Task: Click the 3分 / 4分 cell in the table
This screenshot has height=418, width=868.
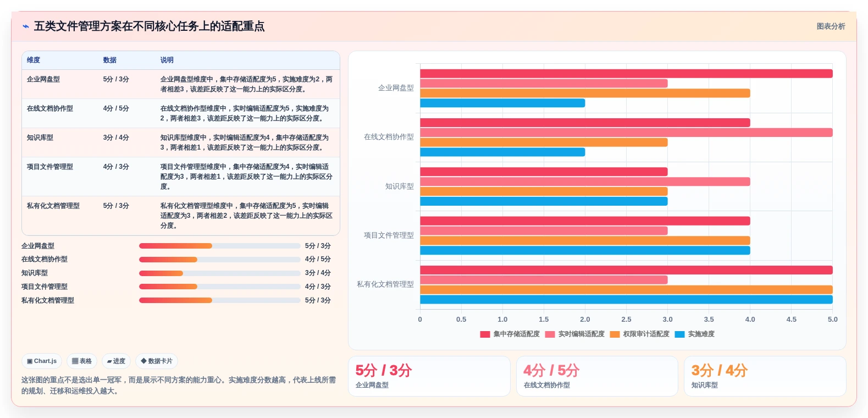Action: [x=116, y=137]
